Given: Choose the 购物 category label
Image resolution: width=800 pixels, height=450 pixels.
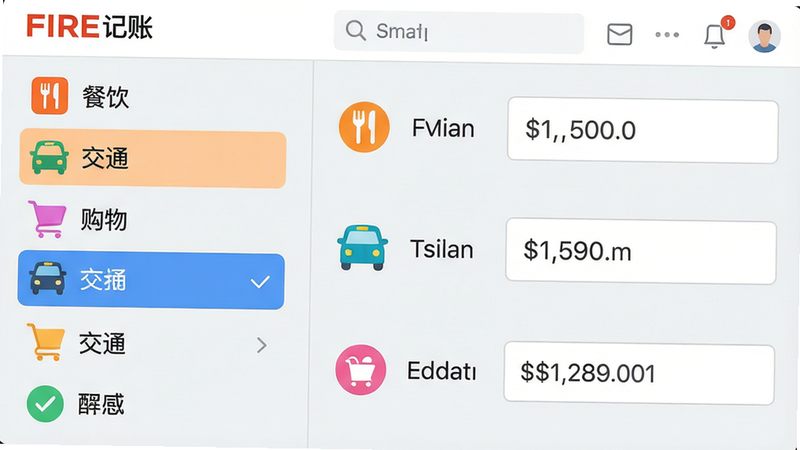Looking at the screenshot, I should pyautogui.click(x=104, y=220).
